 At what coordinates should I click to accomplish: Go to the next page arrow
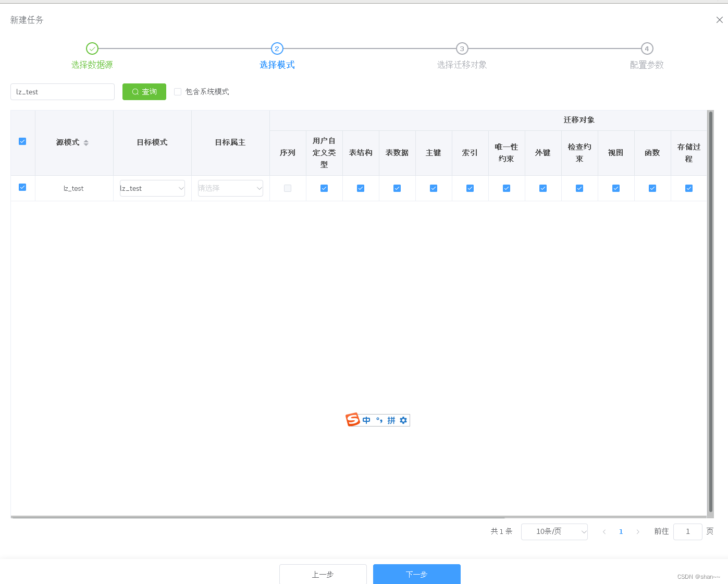[638, 532]
